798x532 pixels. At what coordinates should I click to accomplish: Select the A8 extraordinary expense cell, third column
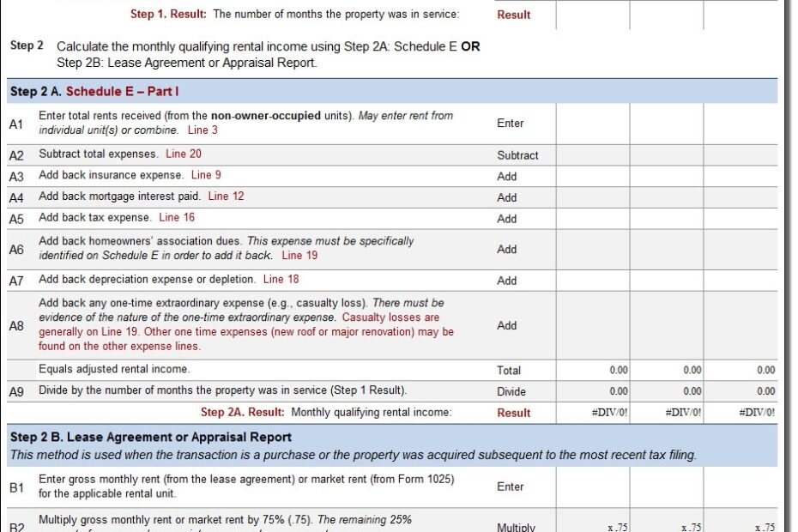coord(741,325)
